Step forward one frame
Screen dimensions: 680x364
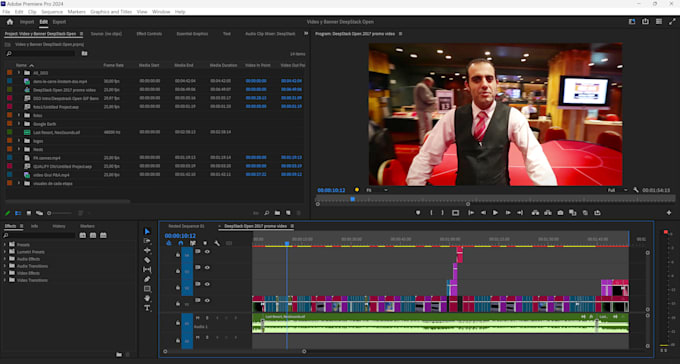point(508,213)
